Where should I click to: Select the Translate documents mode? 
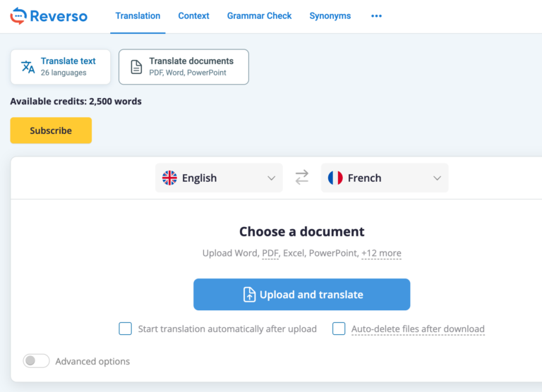click(183, 67)
